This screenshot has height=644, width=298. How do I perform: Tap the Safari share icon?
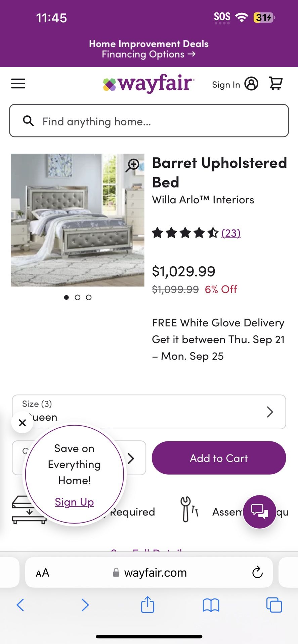click(147, 604)
